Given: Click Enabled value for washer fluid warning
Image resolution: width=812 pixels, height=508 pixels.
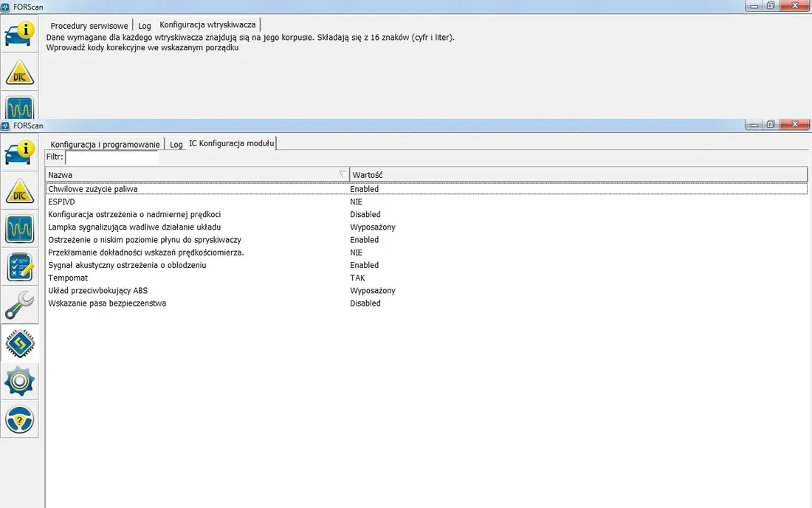Looking at the screenshot, I should (364, 240).
